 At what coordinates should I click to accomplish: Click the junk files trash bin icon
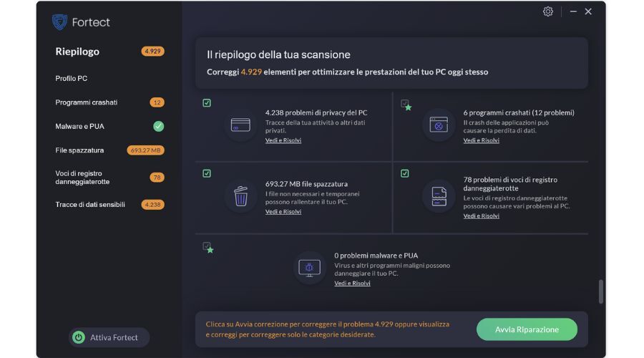click(x=240, y=195)
